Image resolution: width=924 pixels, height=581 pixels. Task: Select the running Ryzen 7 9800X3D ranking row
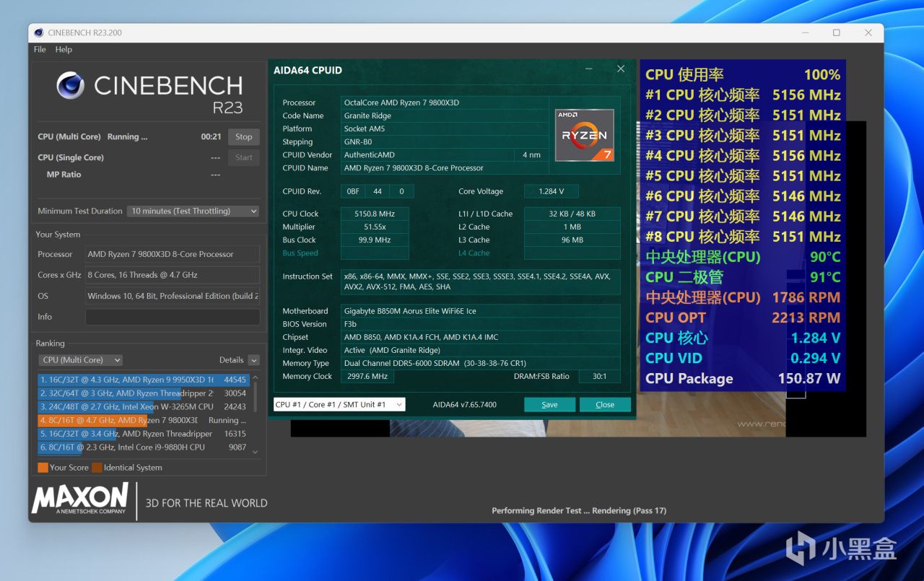click(x=144, y=420)
